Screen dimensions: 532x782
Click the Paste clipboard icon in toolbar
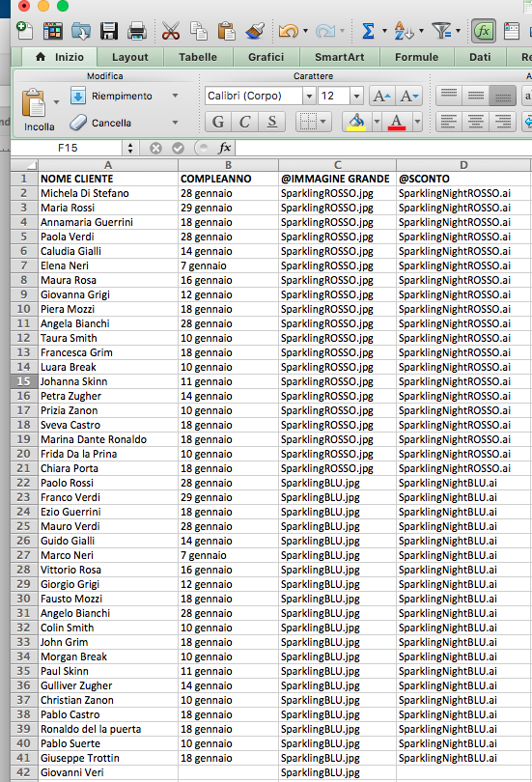point(226,31)
